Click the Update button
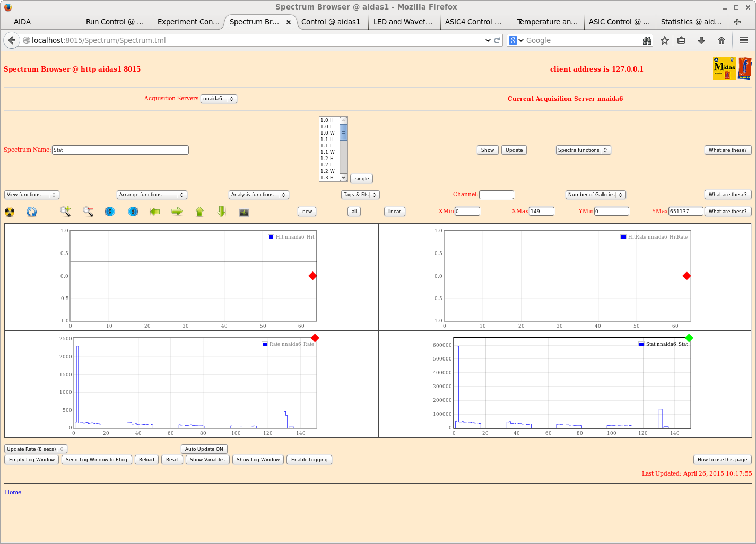This screenshot has height=544, width=756. click(x=514, y=150)
